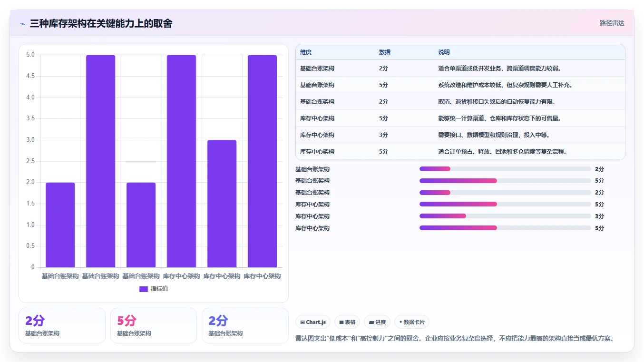Click the 基础台账架构 5分 progress bar
644x362 pixels.
tap(505, 181)
